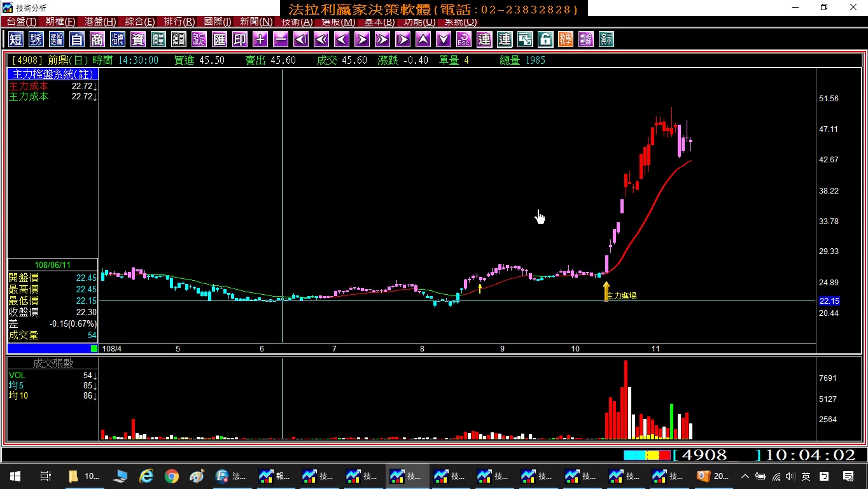Click the up arrow toolbar icon
Viewport: 868px width, 489px height.
(x=423, y=39)
